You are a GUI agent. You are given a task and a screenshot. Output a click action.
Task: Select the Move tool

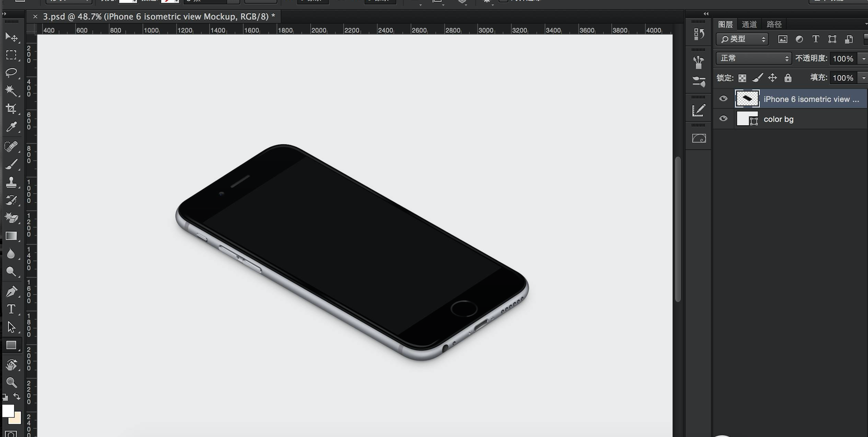[x=11, y=37]
